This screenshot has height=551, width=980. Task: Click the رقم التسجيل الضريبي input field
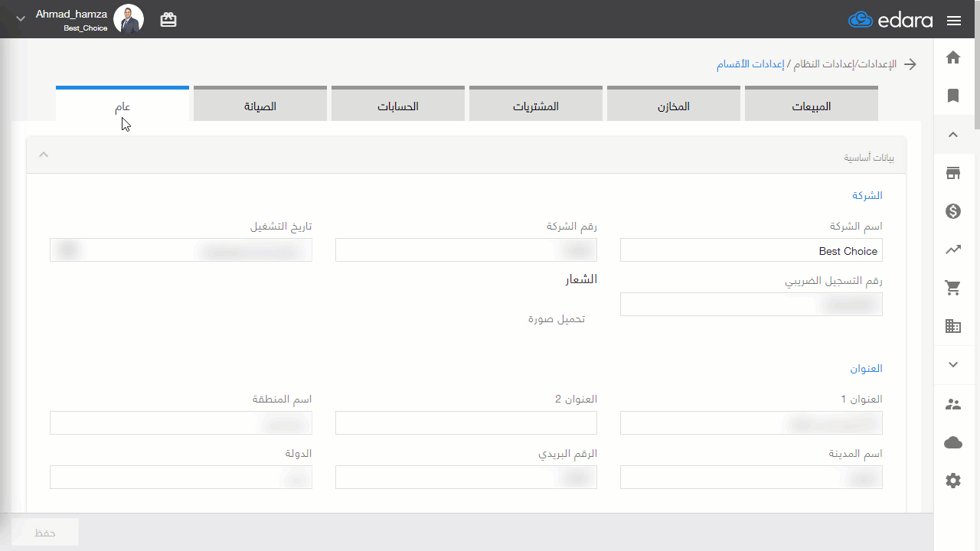click(751, 305)
